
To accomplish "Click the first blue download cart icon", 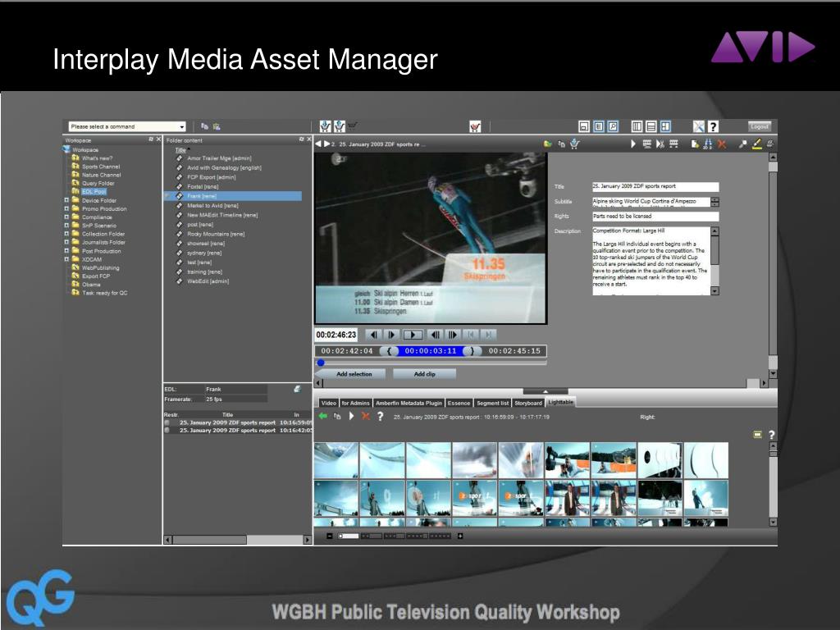I will point(325,126).
